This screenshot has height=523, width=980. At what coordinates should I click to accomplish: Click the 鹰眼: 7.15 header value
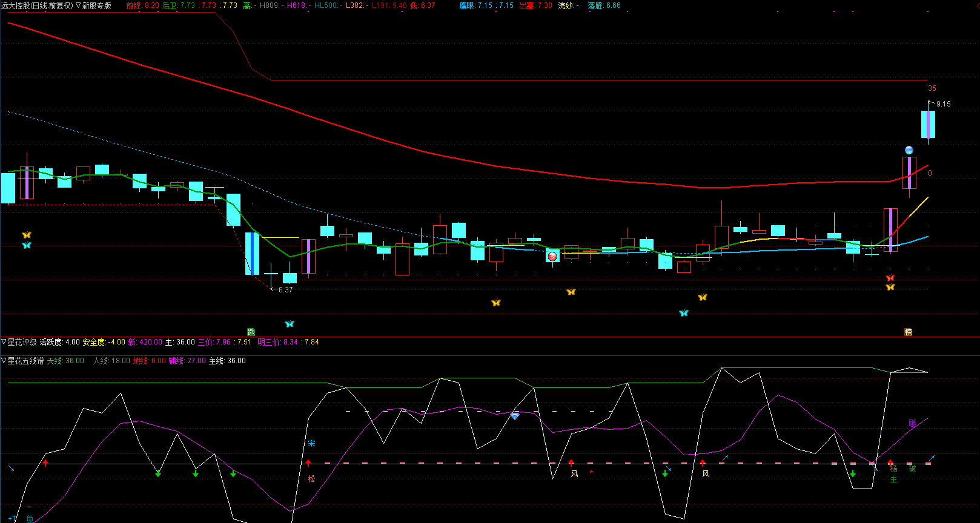(476, 5)
